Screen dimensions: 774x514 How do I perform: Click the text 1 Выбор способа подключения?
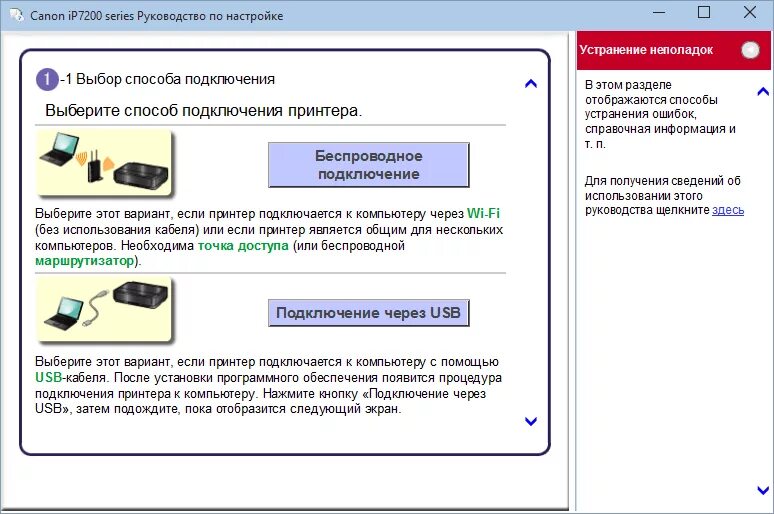pyautogui.click(x=170, y=79)
